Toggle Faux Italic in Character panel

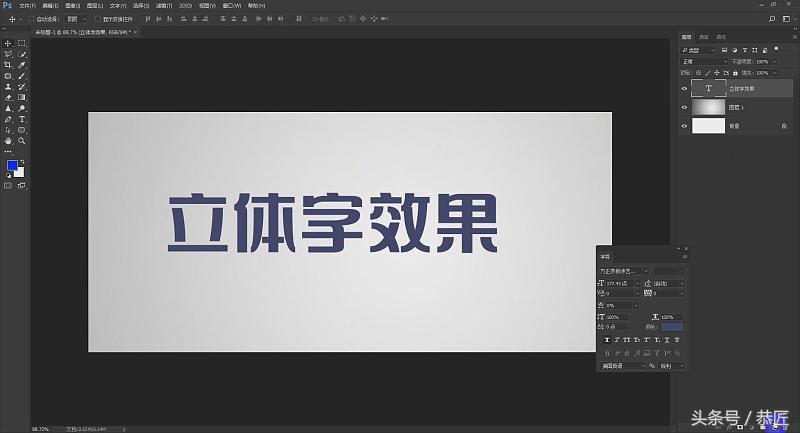[616, 340]
